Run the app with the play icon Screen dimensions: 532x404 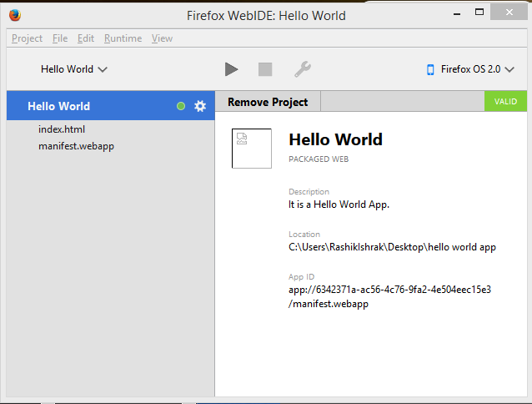point(231,69)
